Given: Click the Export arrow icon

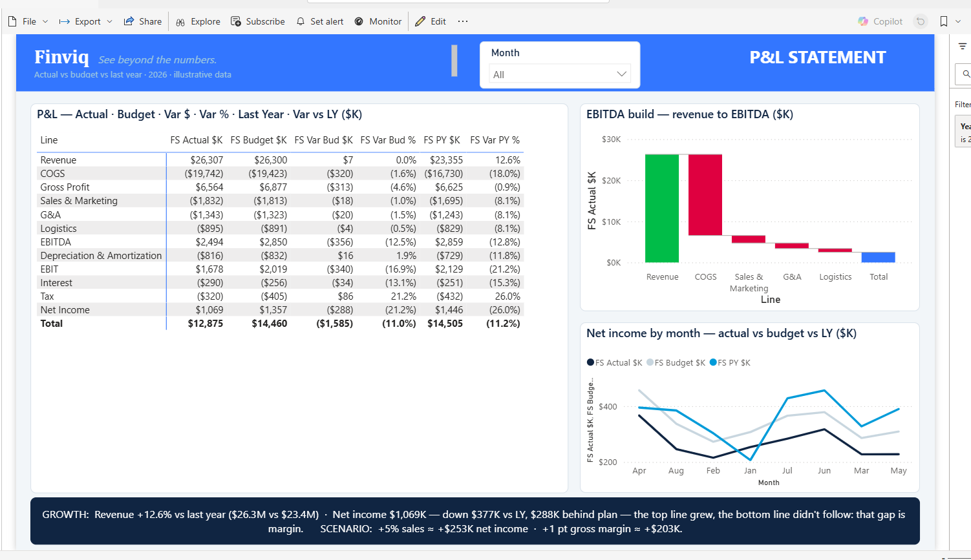Looking at the screenshot, I should [x=64, y=21].
